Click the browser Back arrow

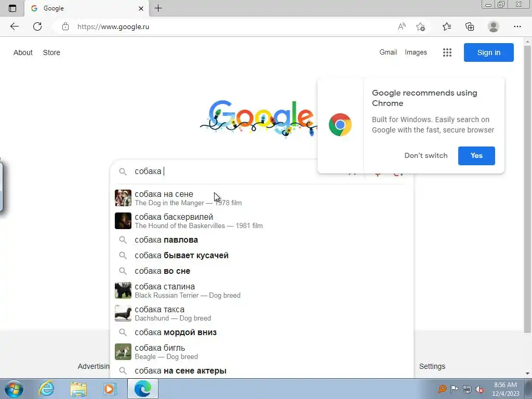(14, 26)
